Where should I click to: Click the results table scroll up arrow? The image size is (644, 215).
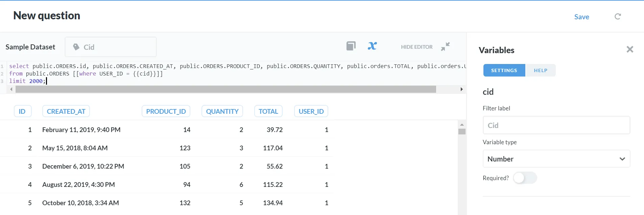(x=462, y=125)
